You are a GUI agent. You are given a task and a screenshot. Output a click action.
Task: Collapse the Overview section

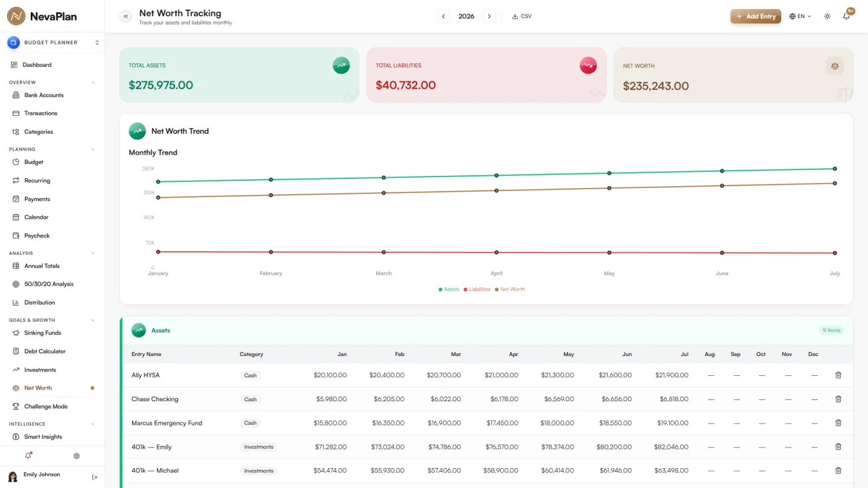click(92, 83)
